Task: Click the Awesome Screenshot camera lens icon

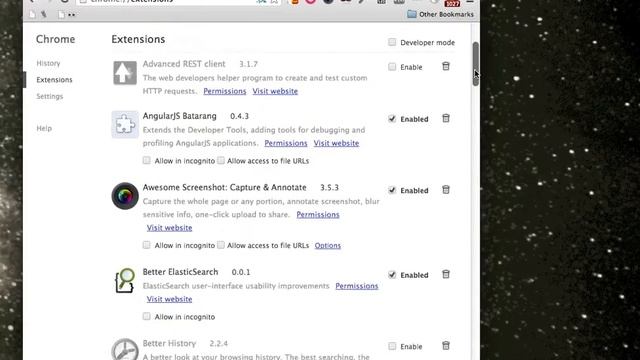Action: [125, 196]
